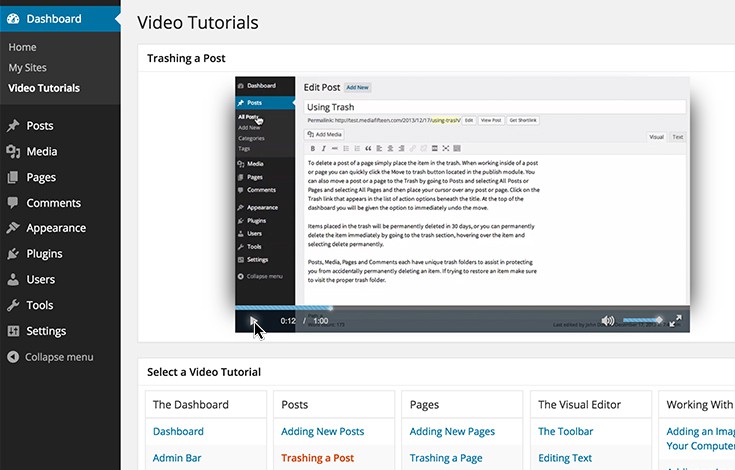Click the Video Tutorials page title
The height and width of the screenshot is (470, 735).
tap(197, 22)
